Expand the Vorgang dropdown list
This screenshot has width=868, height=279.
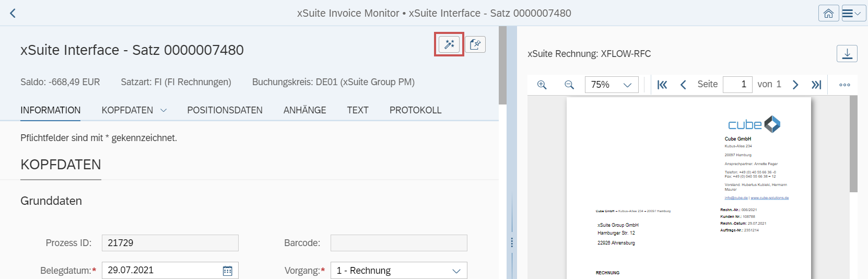point(456,271)
